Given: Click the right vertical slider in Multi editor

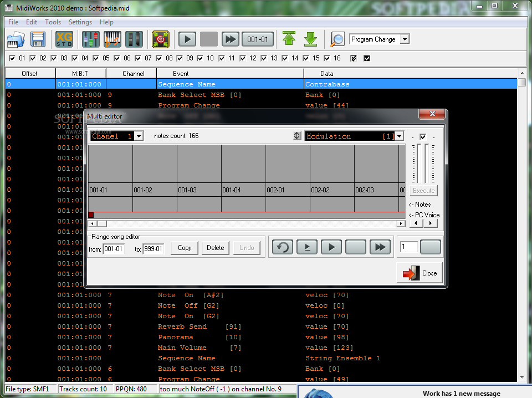Looking at the screenshot, I should click(x=427, y=164).
